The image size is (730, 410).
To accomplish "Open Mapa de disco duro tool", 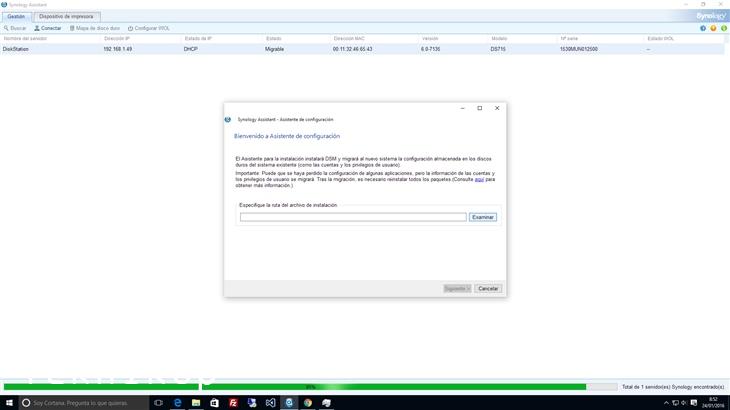I will [97, 28].
